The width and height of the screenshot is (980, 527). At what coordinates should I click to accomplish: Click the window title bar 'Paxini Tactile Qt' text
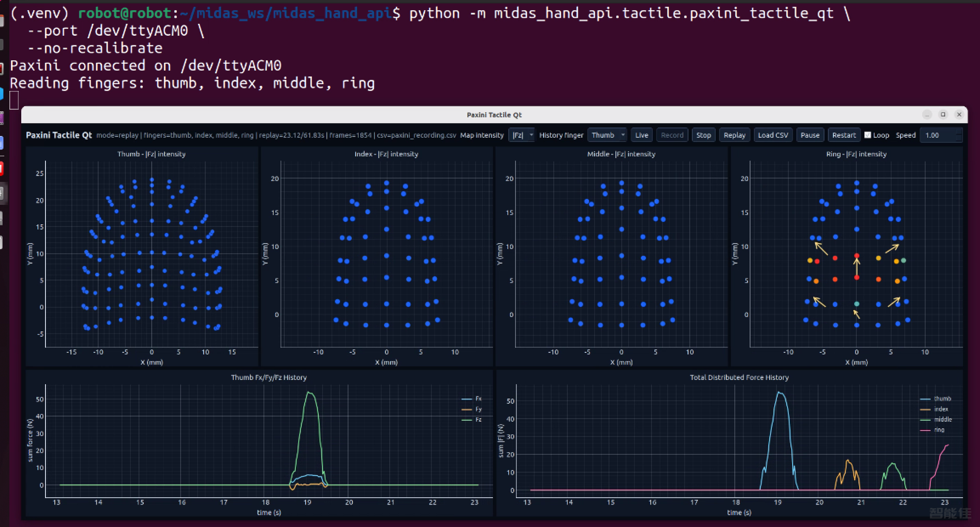click(494, 115)
